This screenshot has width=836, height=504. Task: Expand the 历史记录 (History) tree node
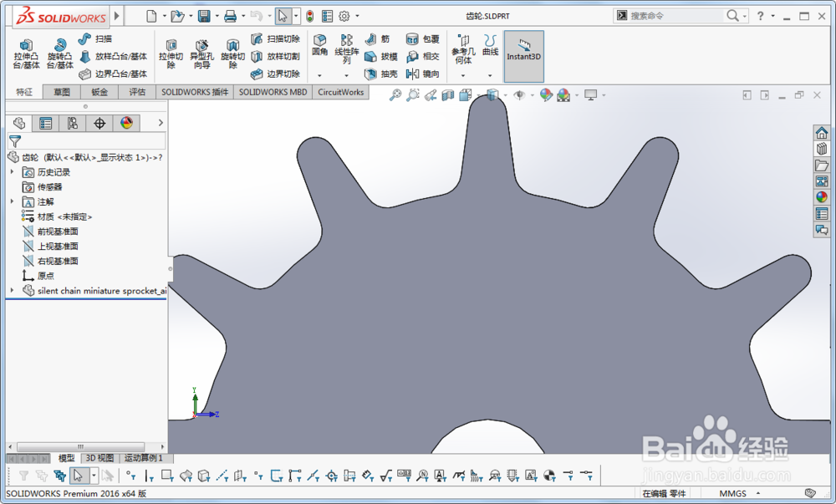[13, 172]
